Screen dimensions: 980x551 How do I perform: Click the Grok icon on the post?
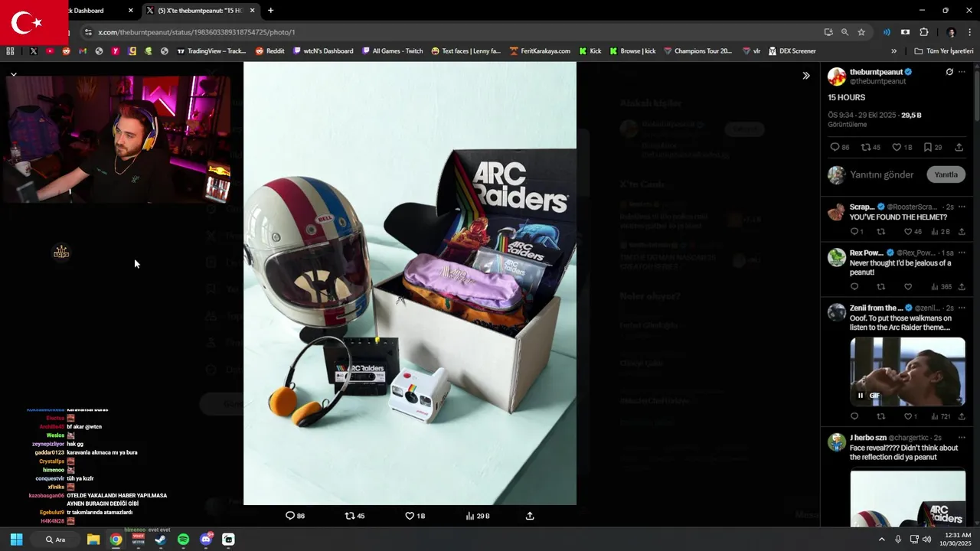click(x=949, y=72)
